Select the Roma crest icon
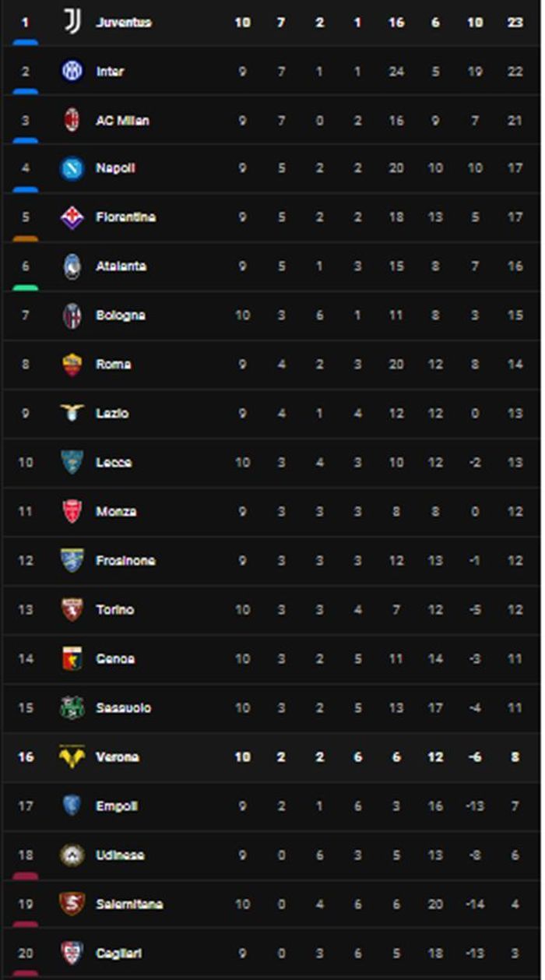Viewport: 545px width, 980px height. [x=72, y=365]
